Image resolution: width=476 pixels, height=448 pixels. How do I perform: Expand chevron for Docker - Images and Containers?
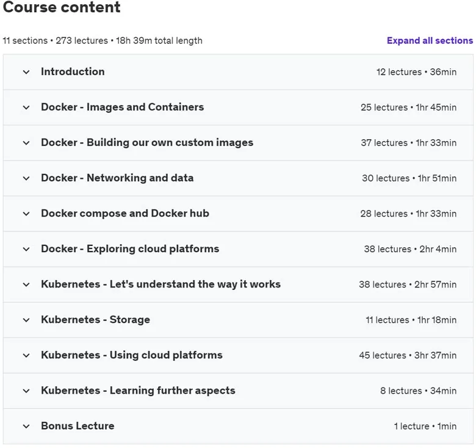coord(26,107)
